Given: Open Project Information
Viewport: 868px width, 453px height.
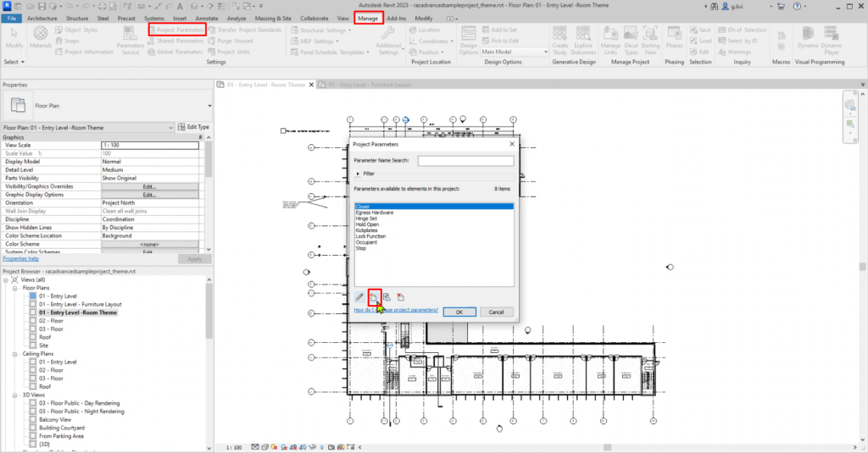Looking at the screenshot, I should pyautogui.click(x=84, y=52).
